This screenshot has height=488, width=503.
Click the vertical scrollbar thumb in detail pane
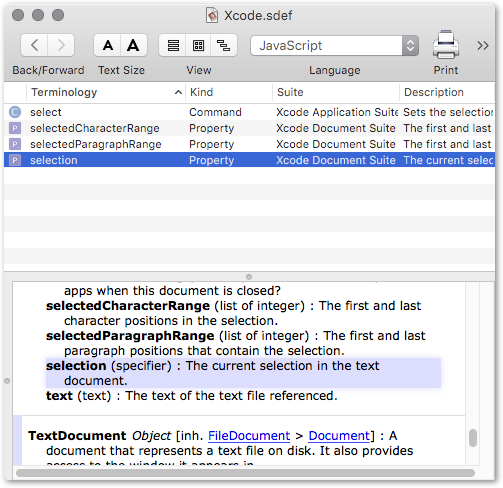click(473, 438)
